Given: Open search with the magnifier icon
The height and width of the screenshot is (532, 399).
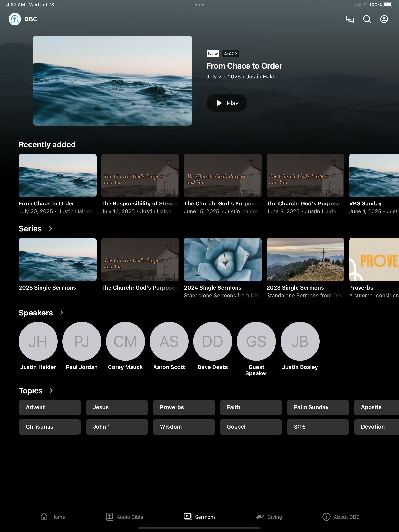Looking at the screenshot, I should coord(367,19).
